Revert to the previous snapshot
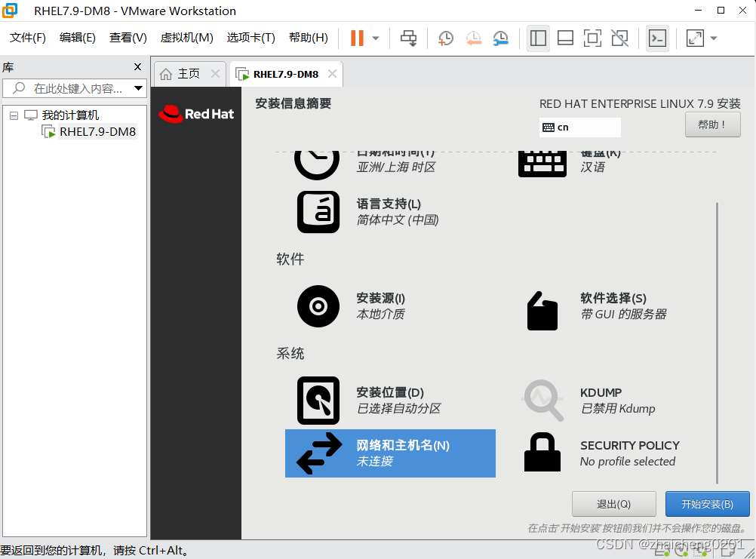The width and height of the screenshot is (756, 559). click(x=474, y=38)
